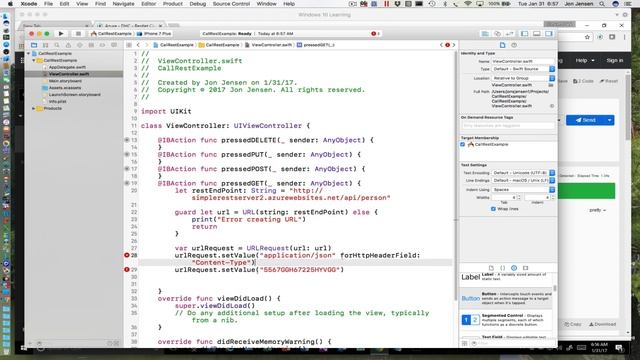Open the Editor menu
The height and width of the screenshot is (360, 640).
pyautogui.click(x=149, y=4)
